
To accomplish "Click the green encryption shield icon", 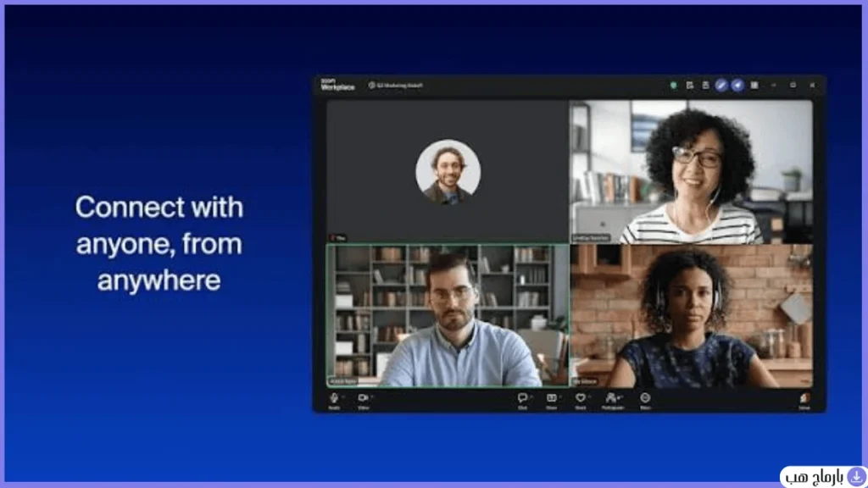I will (x=673, y=86).
